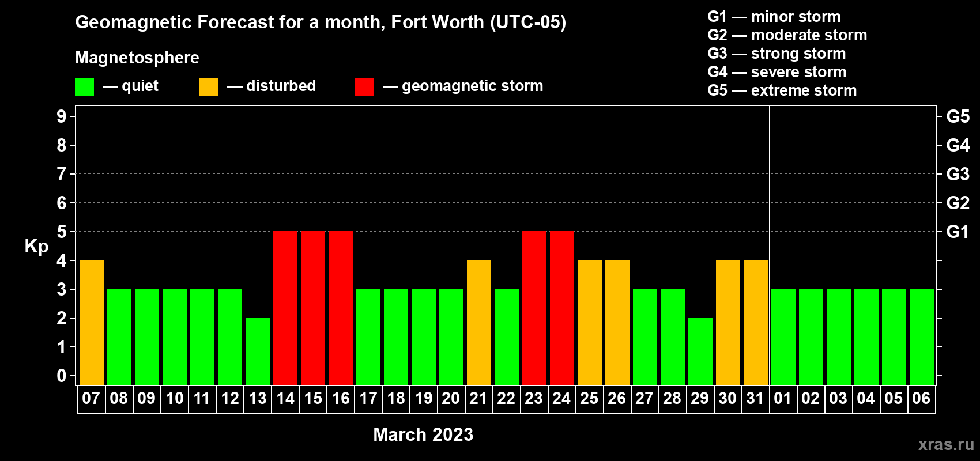Select the orange bar for March 31

tap(756, 323)
